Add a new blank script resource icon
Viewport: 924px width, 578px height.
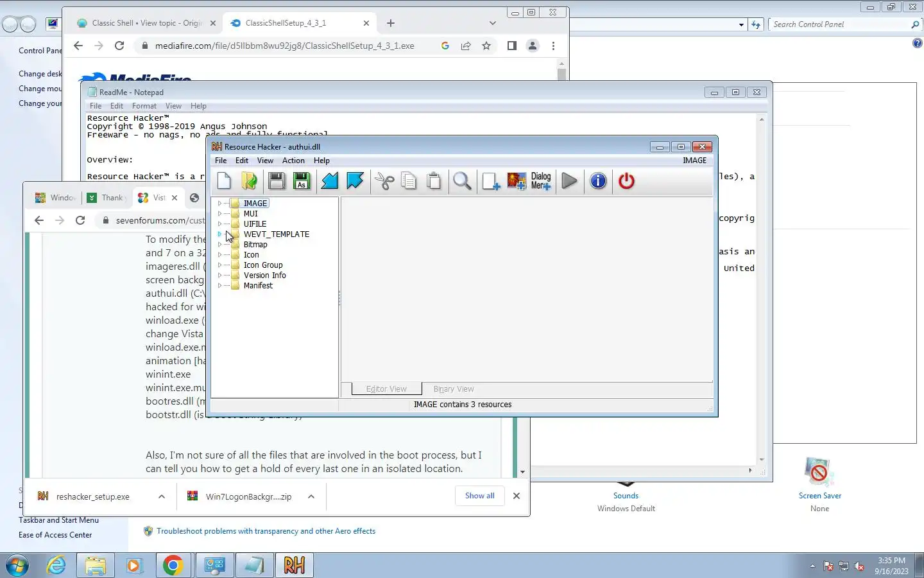pyautogui.click(x=491, y=181)
